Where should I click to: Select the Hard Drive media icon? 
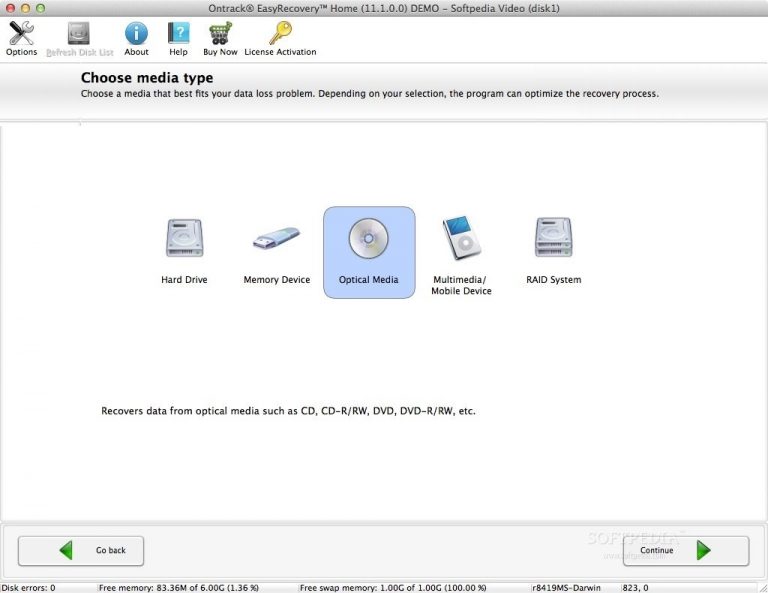[x=184, y=238]
